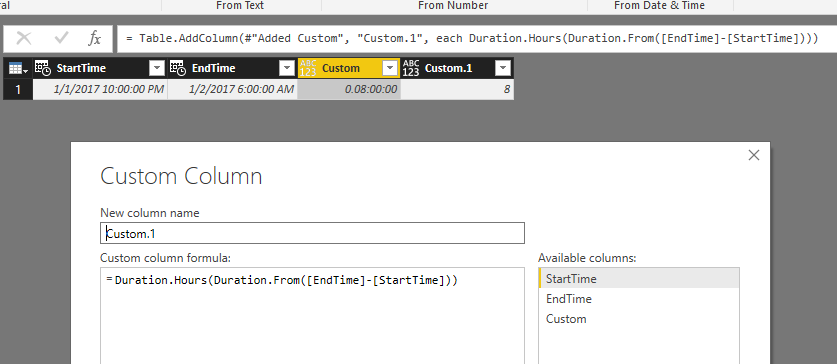Click cell 1/2/2017 6:00:00 AM
837x364 pixels.
click(x=232, y=89)
